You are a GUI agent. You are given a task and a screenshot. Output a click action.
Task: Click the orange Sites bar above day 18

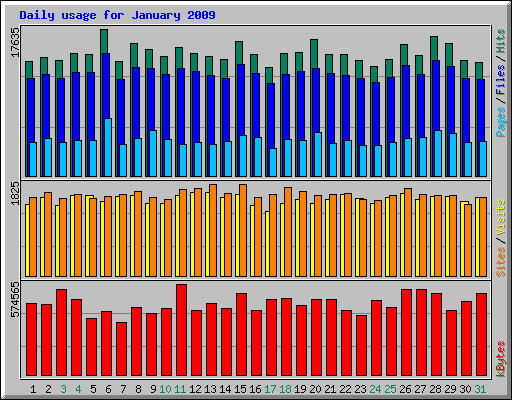coord(288,232)
